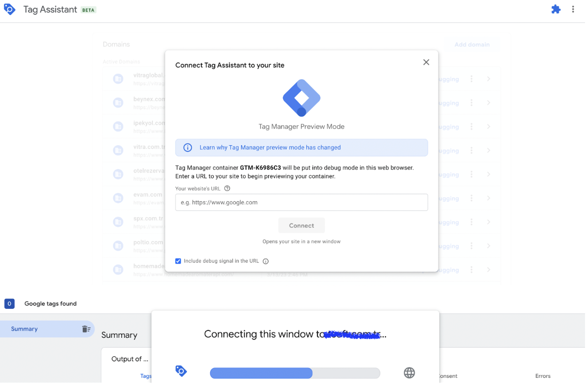Open more options for vitra.com.tr row
This screenshot has width=587, height=392.
click(x=472, y=151)
